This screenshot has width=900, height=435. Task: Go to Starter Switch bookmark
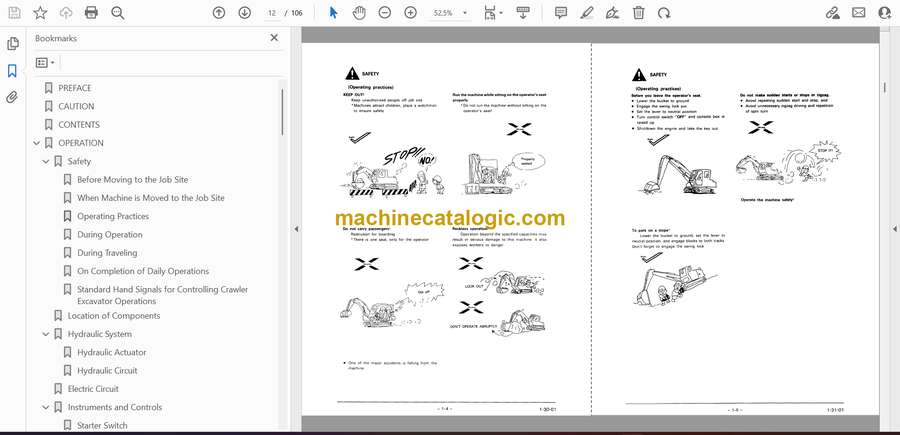pyautogui.click(x=102, y=426)
